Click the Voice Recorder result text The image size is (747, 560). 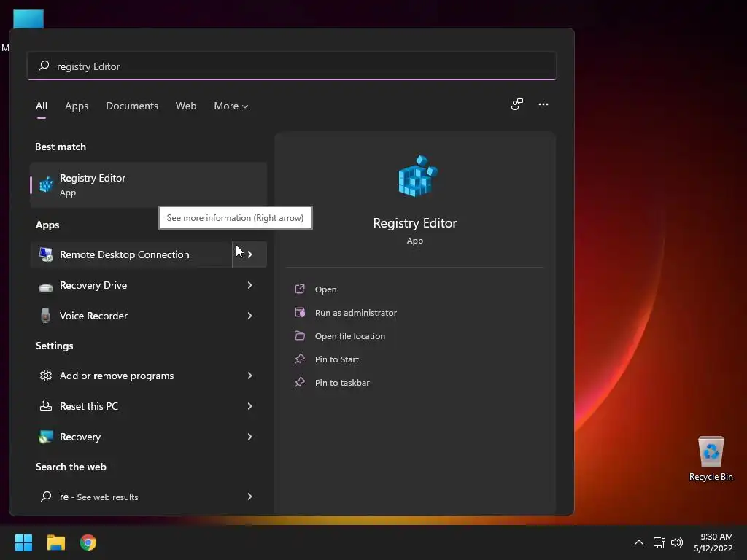click(93, 315)
